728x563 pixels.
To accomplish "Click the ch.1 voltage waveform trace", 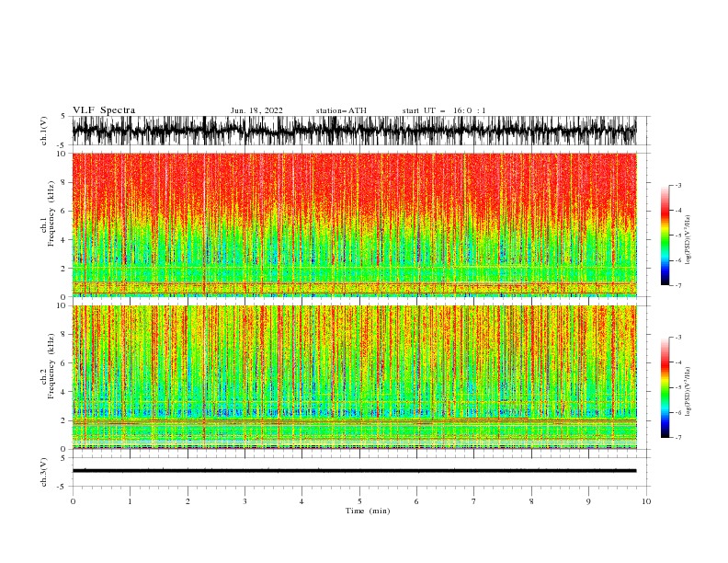I will tap(354, 131).
